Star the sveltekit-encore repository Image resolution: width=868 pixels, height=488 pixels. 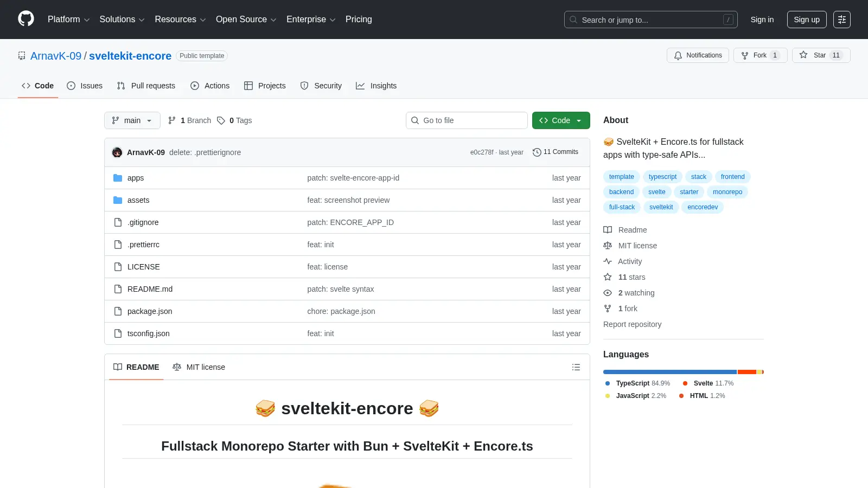tap(821, 55)
